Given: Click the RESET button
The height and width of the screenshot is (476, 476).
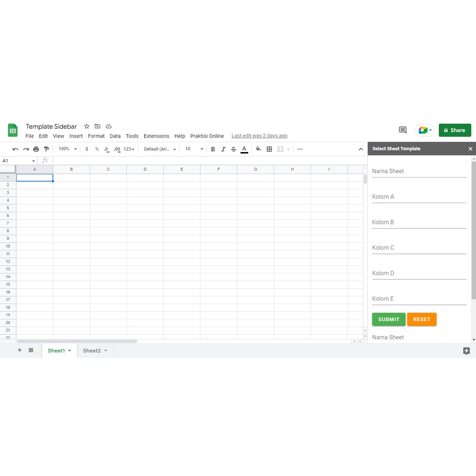Looking at the screenshot, I should click(x=422, y=319).
